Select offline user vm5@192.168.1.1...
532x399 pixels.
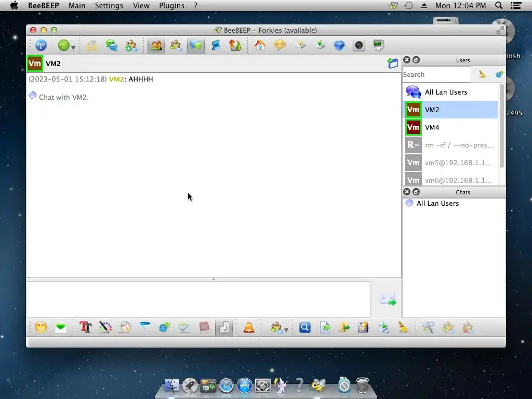[450, 163]
